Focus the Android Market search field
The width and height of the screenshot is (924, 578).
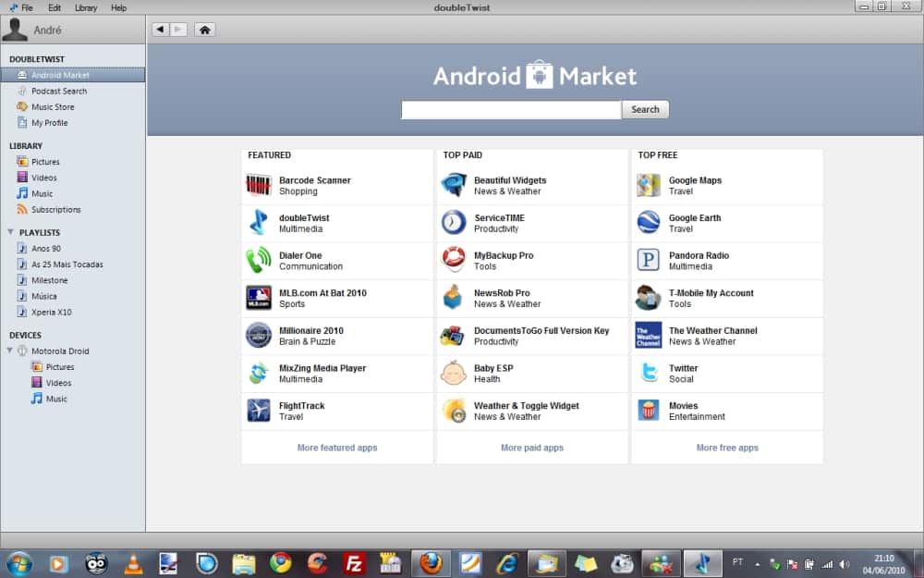point(512,110)
